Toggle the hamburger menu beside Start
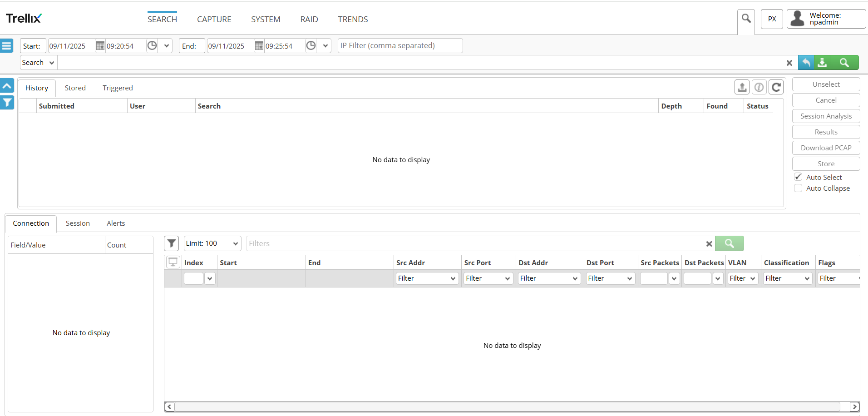Screen dimensions: 868x416 pyautogui.click(x=6, y=46)
